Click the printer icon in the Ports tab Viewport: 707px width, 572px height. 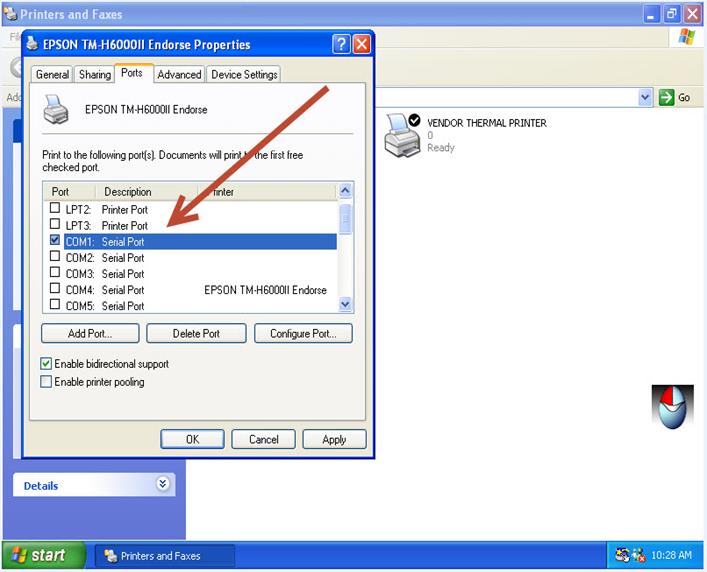point(56,109)
